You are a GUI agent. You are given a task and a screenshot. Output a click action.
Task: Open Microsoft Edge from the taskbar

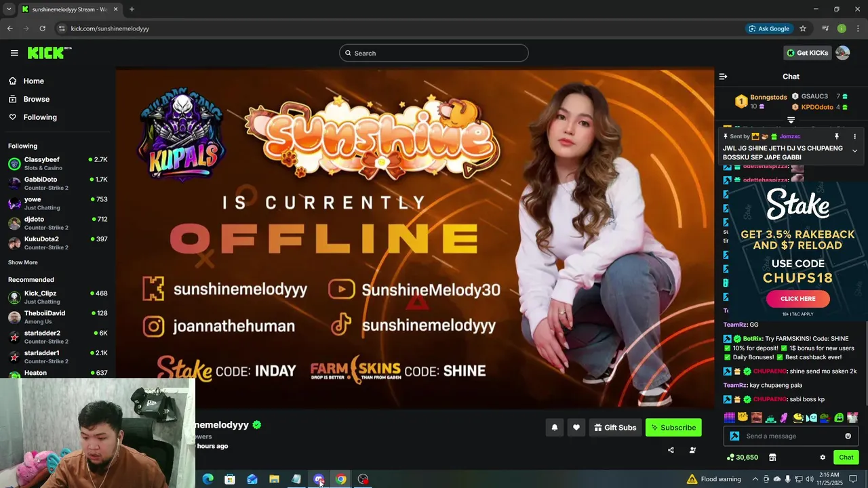208,479
